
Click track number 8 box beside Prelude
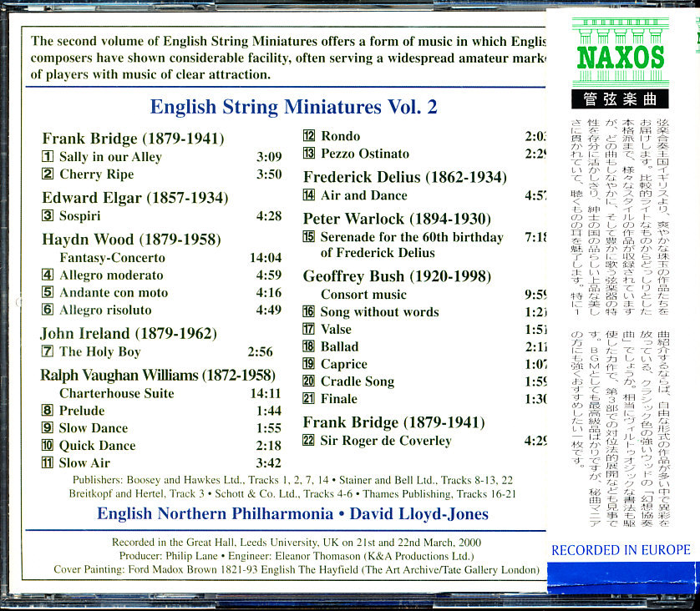point(48,411)
